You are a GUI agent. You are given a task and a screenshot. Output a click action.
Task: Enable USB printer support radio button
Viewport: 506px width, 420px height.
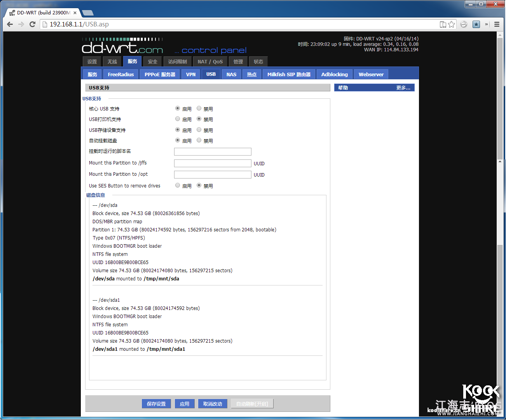coord(178,119)
